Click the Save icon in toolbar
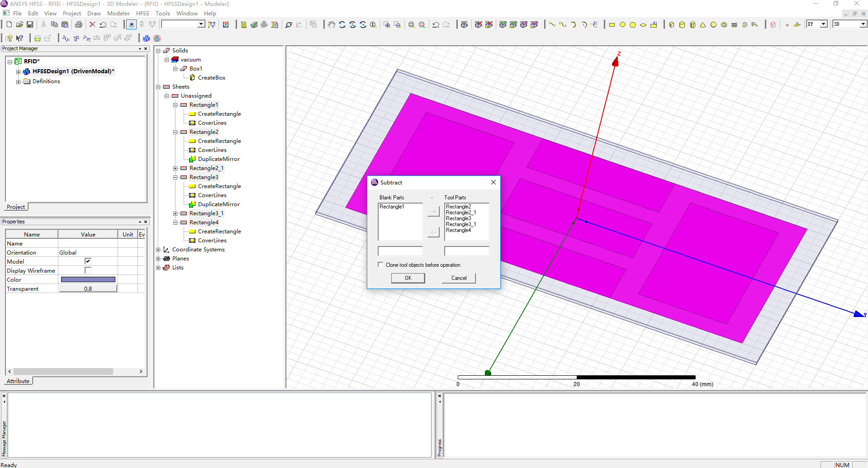This screenshot has width=868, height=468. click(30, 24)
